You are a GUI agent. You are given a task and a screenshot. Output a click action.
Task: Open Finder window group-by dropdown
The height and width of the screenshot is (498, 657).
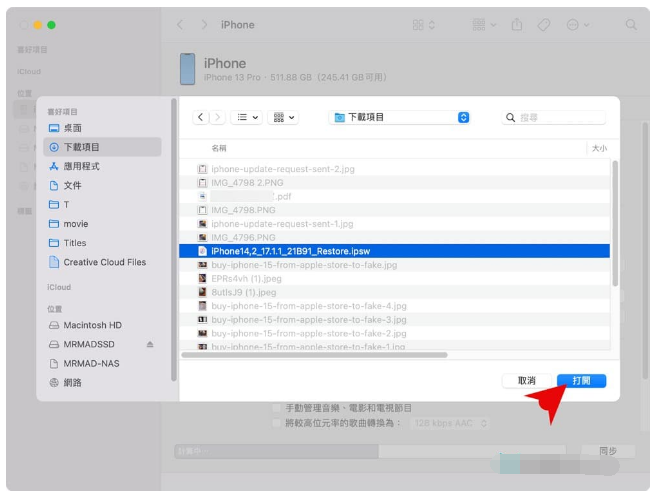pos(484,25)
